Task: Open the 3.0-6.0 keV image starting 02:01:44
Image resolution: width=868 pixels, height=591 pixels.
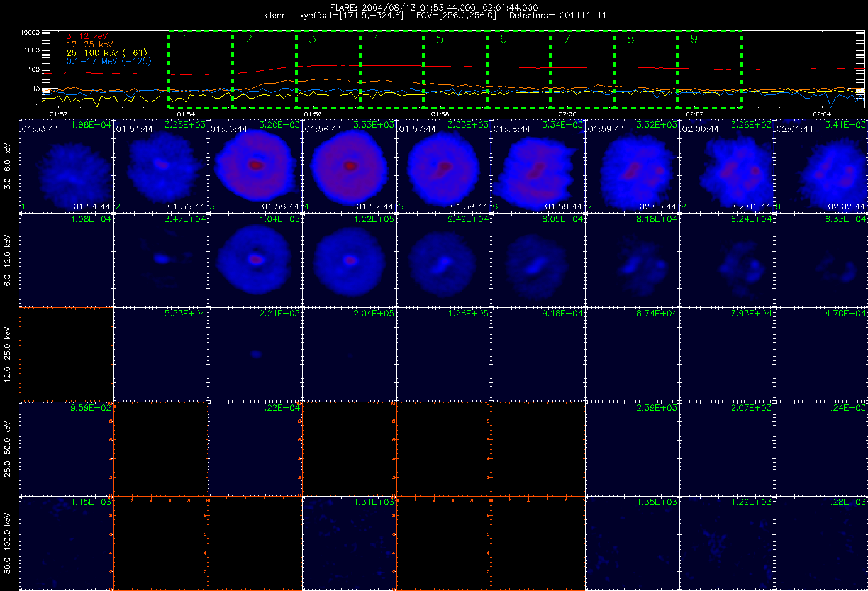Action: pos(821,166)
